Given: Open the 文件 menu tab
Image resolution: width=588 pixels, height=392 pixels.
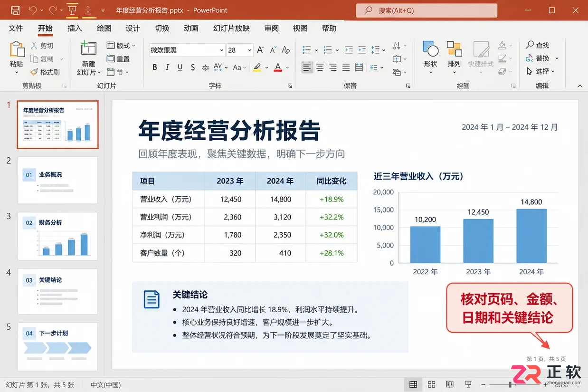Looking at the screenshot, I should click(16, 29).
